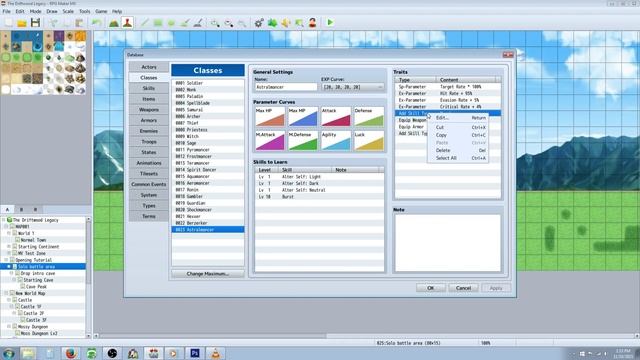The width and height of the screenshot is (640, 360).
Task: Open the Game menu
Action: click(101, 11)
